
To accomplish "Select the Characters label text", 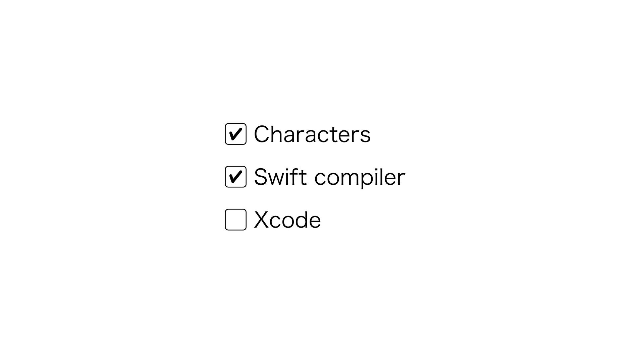I will (x=312, y=134).
